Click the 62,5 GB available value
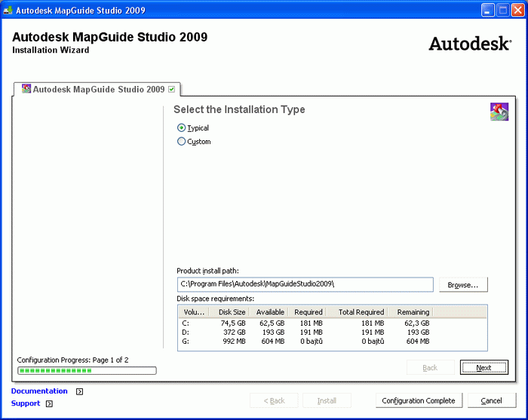This screenshot has height=420, width=528. [272, 323]
